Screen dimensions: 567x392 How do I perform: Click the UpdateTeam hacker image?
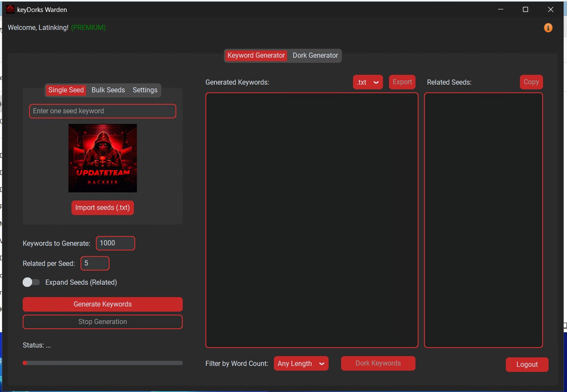click(x=103, y=158)
